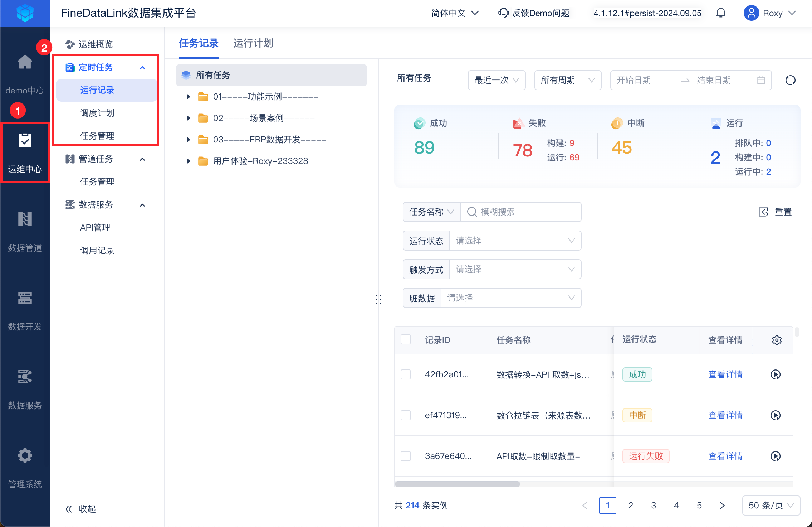Image resolution: width=812 pixels, height=527 pixels.
Task: Open the 最近一次 dropdown
Action: (496, 80)
